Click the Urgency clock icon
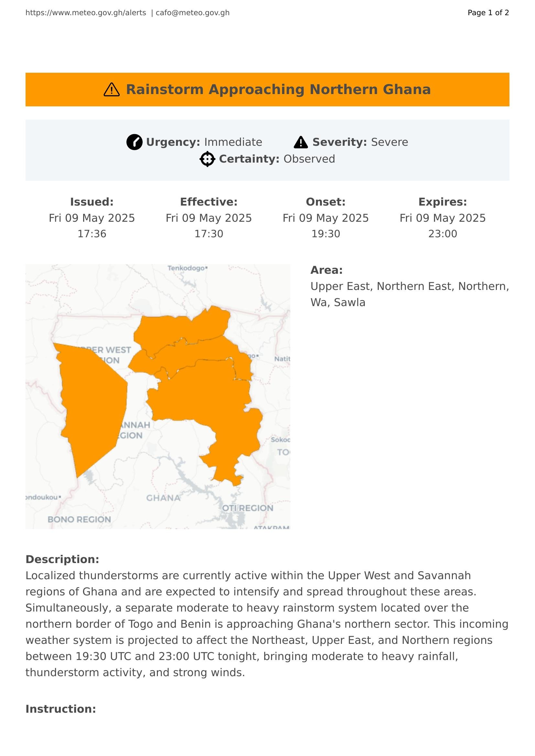The image size is (535, 756). pyautogui.click(x=135, y=142)
